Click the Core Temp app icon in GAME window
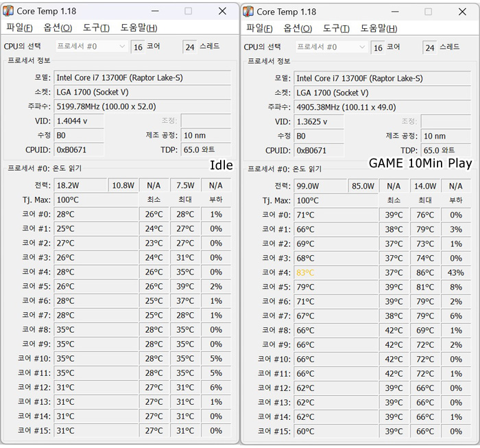480x448 pixels. (x=248, y=12)
